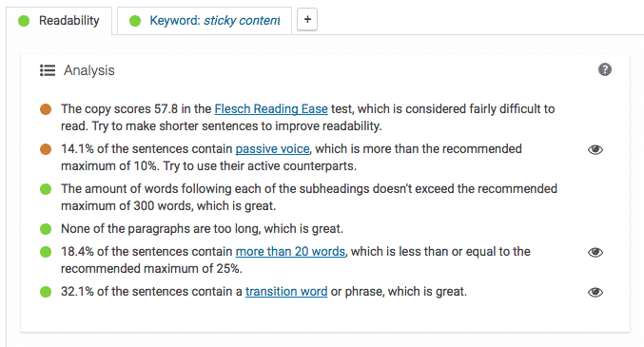The width and height of the screenshot is (644, 347).
Task: Open the Analysis help question mark icon
Action: click(605, 69)
